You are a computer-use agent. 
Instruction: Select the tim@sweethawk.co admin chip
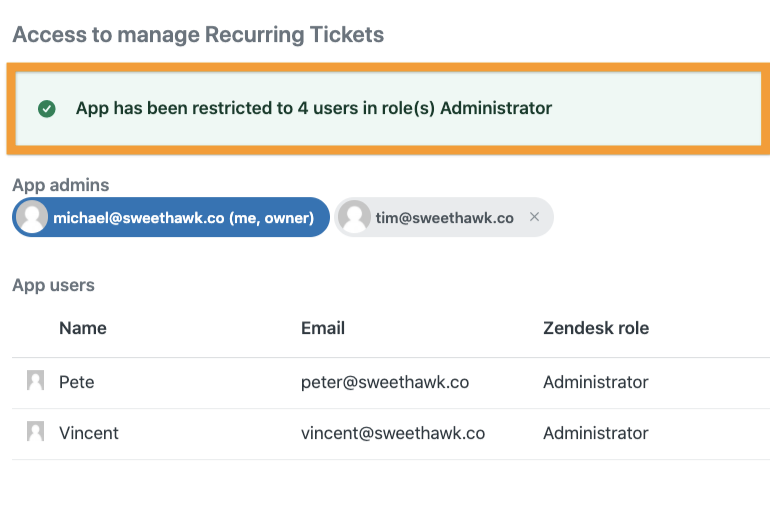click(444, 217)
